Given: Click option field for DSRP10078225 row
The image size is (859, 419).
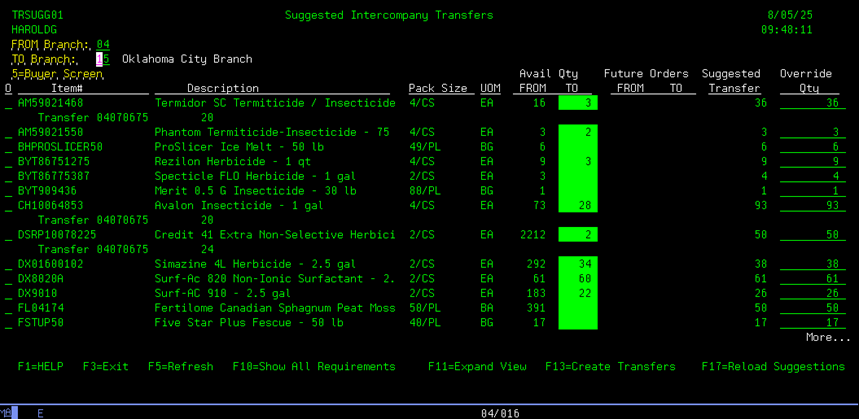Looking at the screenshot, I should (x=9, y=235).
